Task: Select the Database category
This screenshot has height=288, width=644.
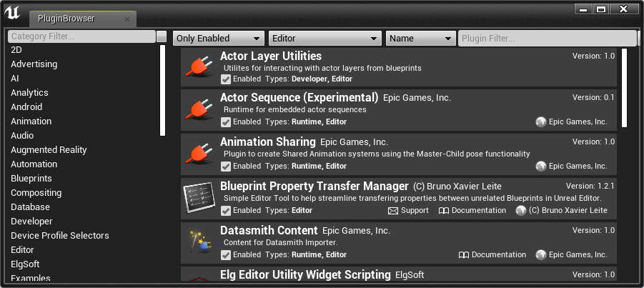Action: coord(30,207)
